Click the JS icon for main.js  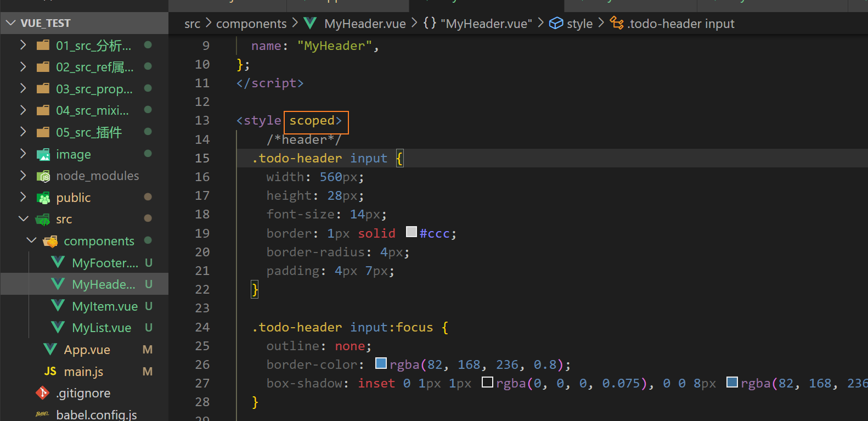click(x=50, y=371)
